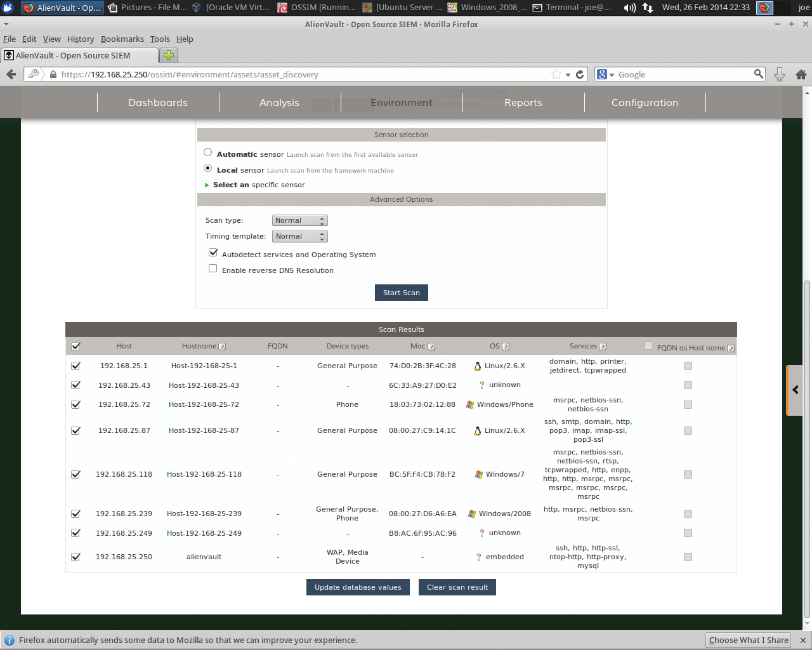Click the info icon in notification bar
This screenshot has height=650, width=812.
(10, 640)
